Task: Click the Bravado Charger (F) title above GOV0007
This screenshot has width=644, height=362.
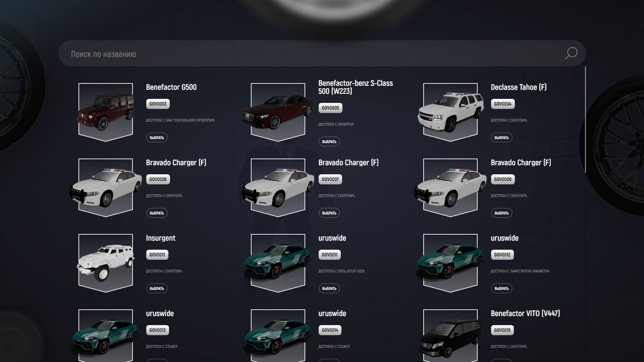Action: (x=348, y=163)
